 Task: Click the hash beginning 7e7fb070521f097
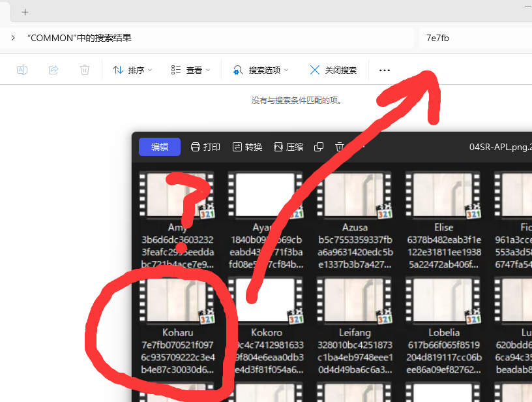pos(177,357)
